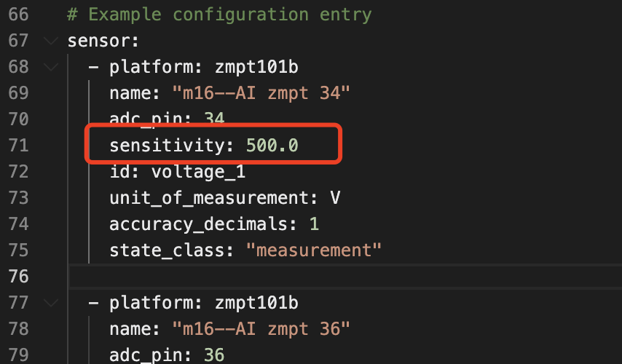Viewport: 622px width, 364px height.
Task: Click the accuracy_decimals value 1
Action: point(314,224)
